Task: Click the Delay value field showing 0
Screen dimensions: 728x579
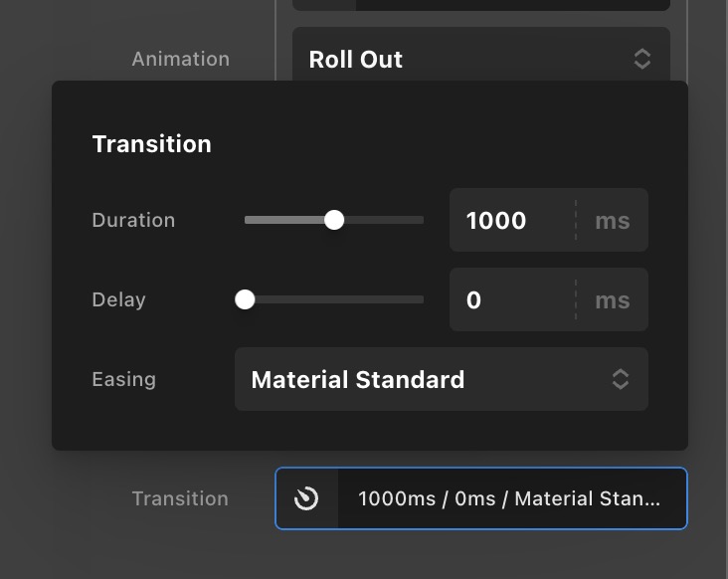Action: [509, 299]
